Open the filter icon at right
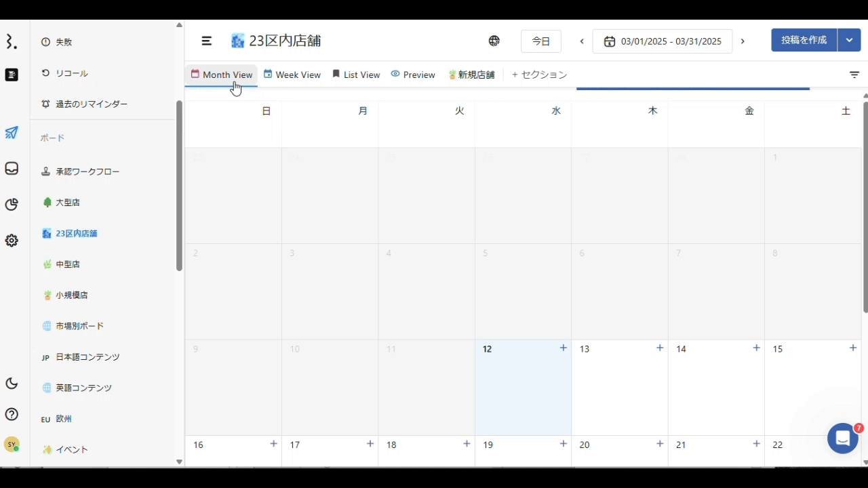Viewport: 868px width, 488px height. click(x=854, y=75)
